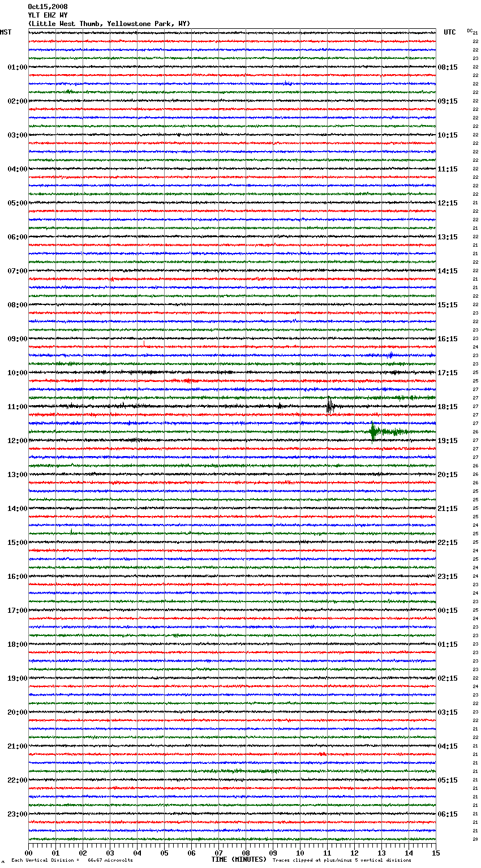Viewport: 481px width, 868px height.
Task: Click minute tick label 05 on bottom axis
Action: tap(164, 853)
